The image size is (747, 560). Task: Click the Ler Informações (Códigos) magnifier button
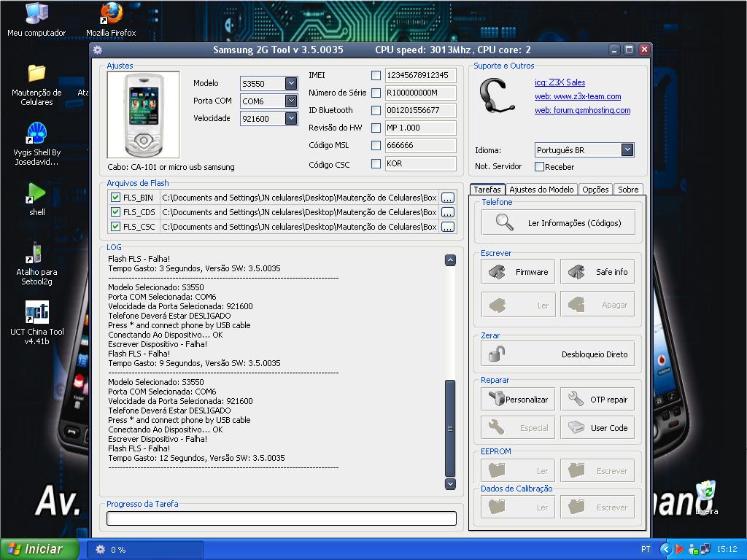tap(558, 222)
